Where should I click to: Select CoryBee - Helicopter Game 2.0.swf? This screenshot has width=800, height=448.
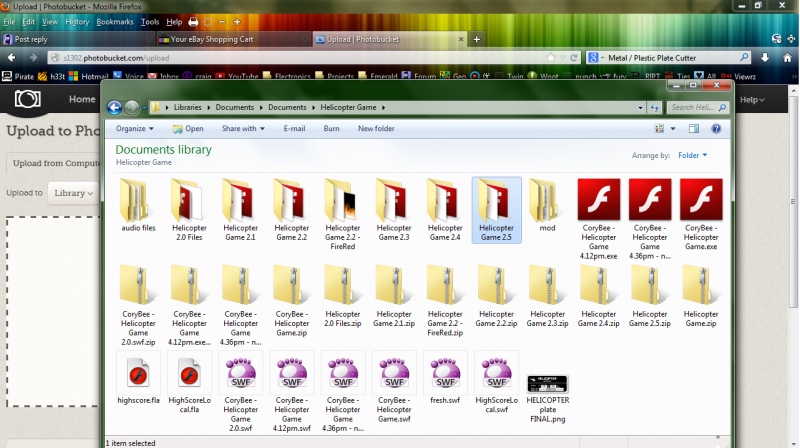click(x=240, y=392)
